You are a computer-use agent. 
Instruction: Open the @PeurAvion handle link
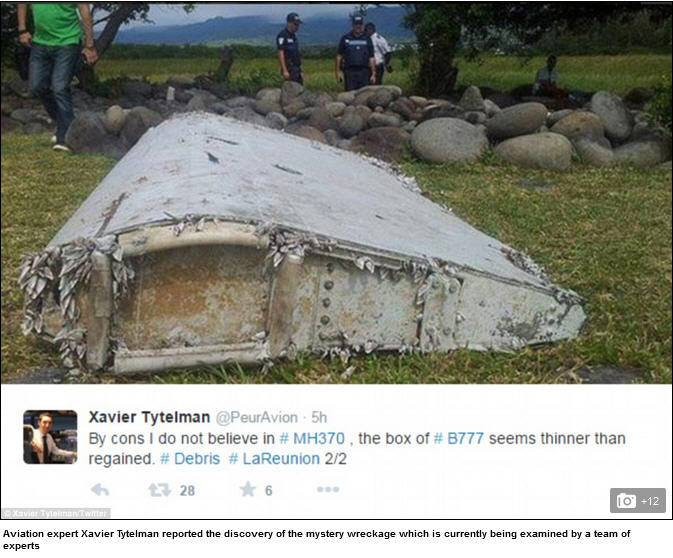click(x=256, y=417)
